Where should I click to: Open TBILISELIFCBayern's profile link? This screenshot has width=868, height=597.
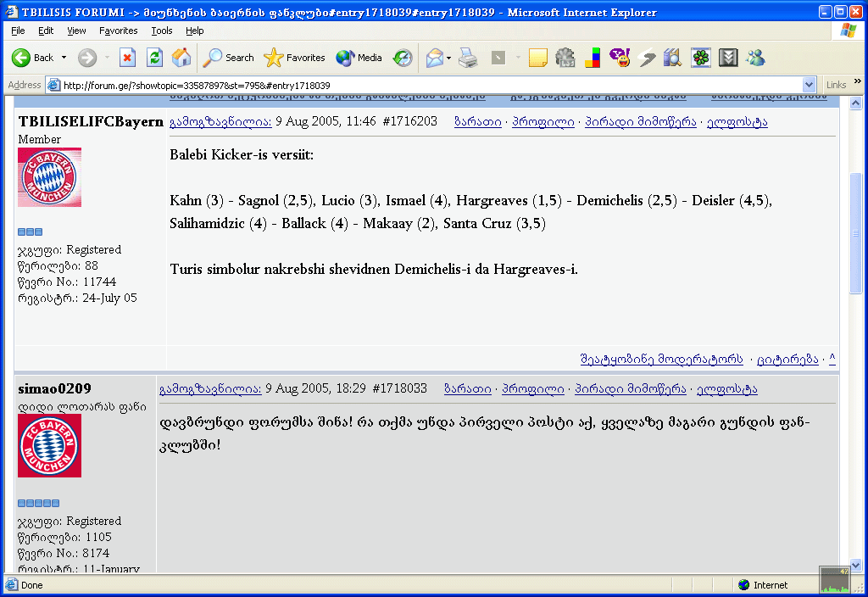pyautogui.click(x=543, y=122)
